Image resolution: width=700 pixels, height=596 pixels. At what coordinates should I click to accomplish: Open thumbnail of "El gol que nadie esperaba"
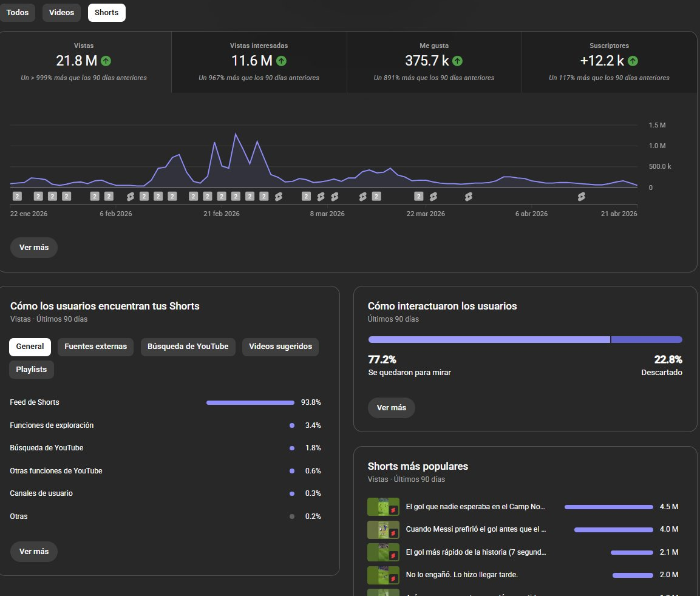383,507
